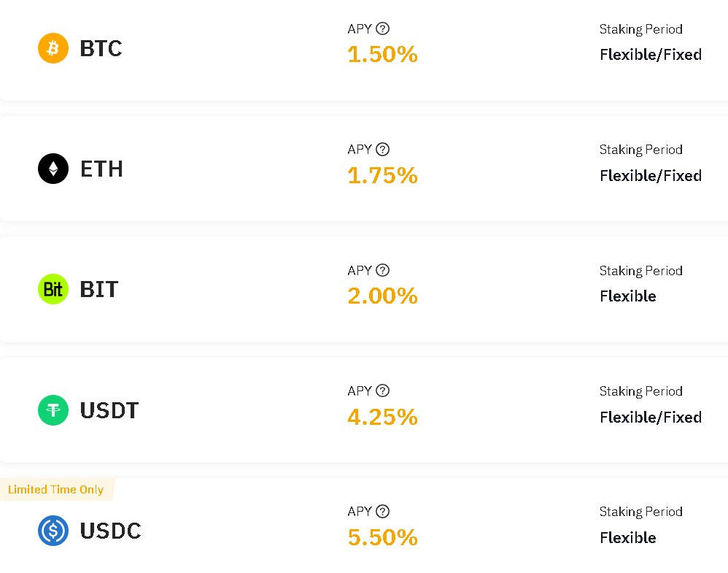Open APY help tooltip in USDT row
Viewport: 728px width, 573px height.
pos(382,391)
